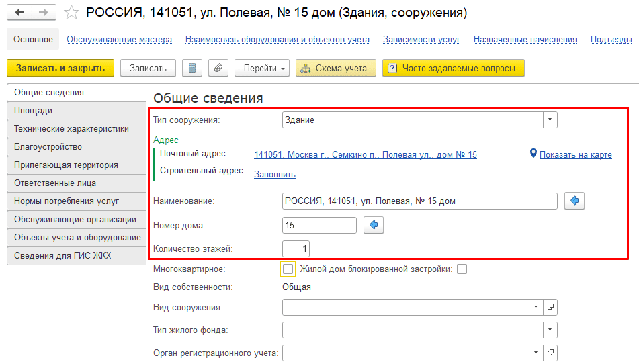Click the Показать на карте link

click(x=575, y=155)
